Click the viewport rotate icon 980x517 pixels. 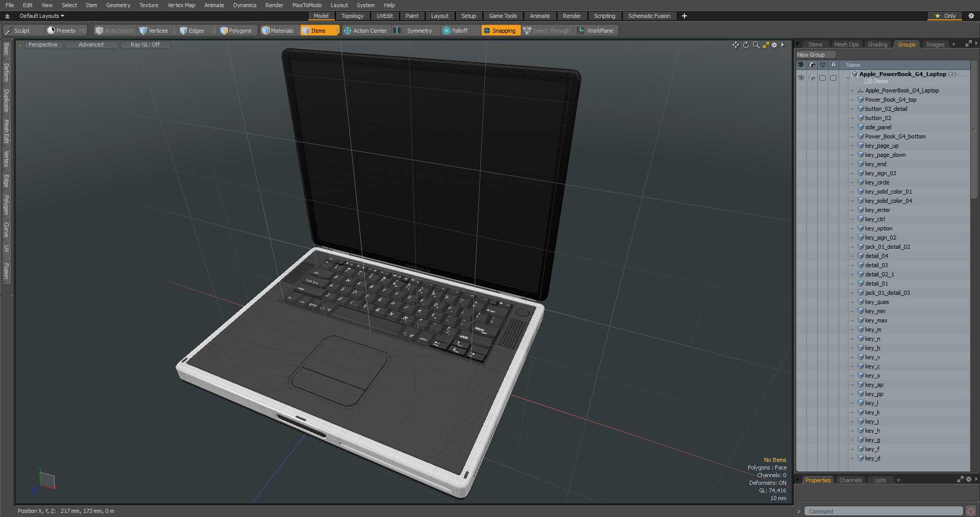(746, 45)
